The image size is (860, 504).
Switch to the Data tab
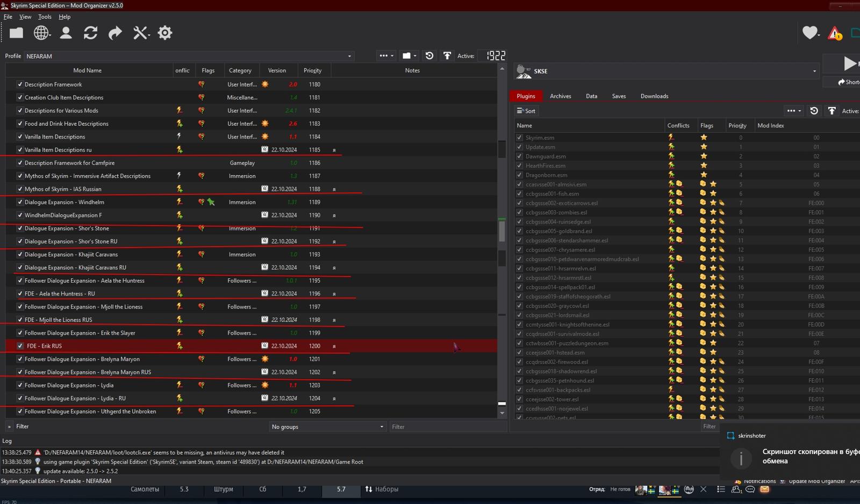591,96
